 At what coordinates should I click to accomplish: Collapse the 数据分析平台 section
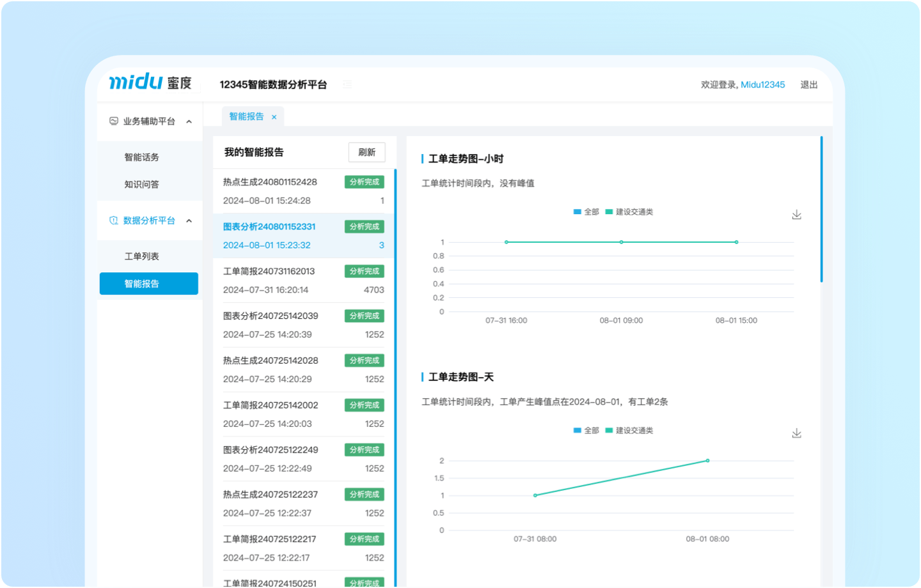[189, 220]
